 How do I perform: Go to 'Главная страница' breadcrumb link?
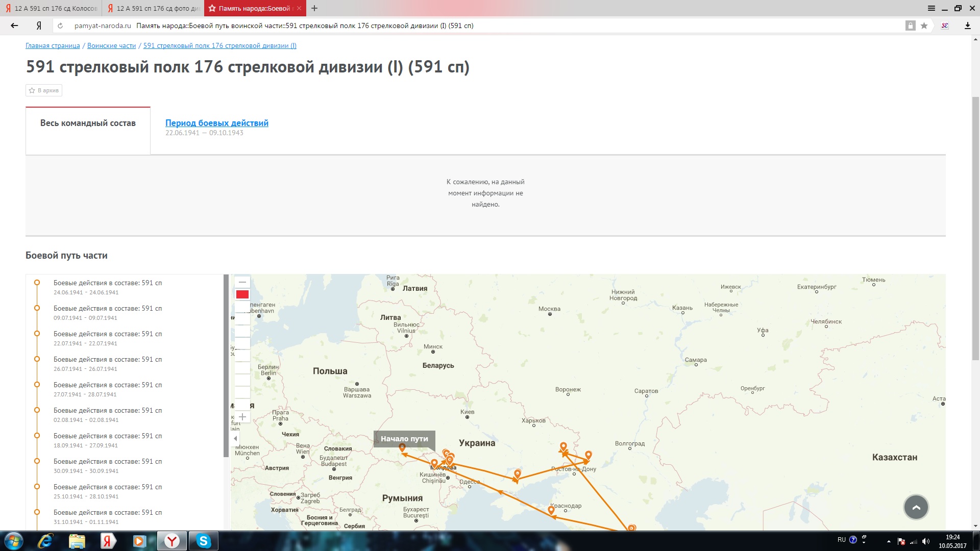point(53,45)
